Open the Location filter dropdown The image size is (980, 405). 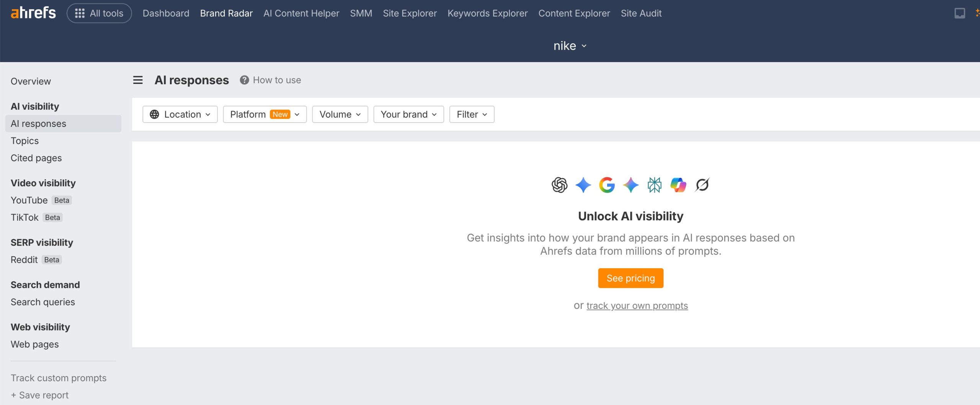click(x=180, y=114)
